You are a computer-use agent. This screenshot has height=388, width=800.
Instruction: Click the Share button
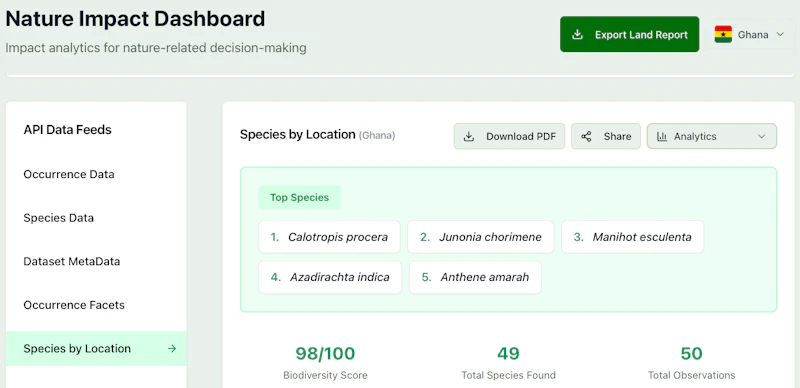[x=606, y=136]
